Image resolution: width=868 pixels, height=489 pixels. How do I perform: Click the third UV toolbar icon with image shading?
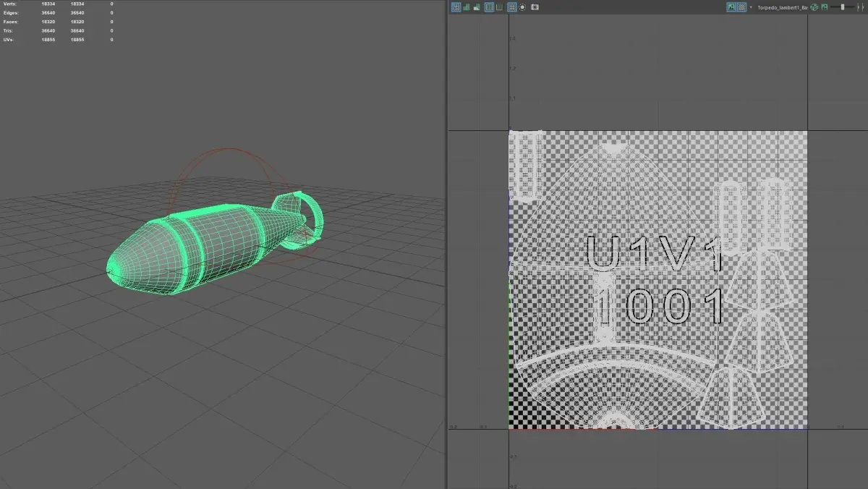[477, 7]
